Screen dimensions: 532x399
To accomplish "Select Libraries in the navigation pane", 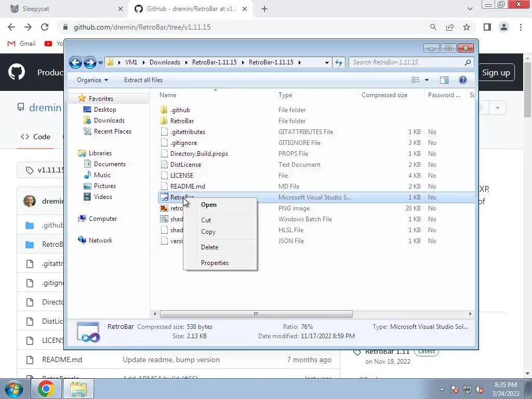I will 100,153.
